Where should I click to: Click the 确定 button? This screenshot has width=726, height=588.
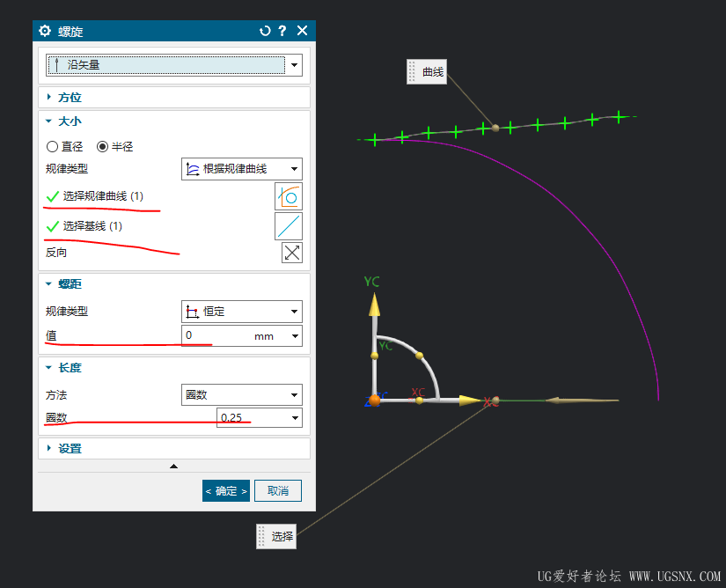point(226,491)
